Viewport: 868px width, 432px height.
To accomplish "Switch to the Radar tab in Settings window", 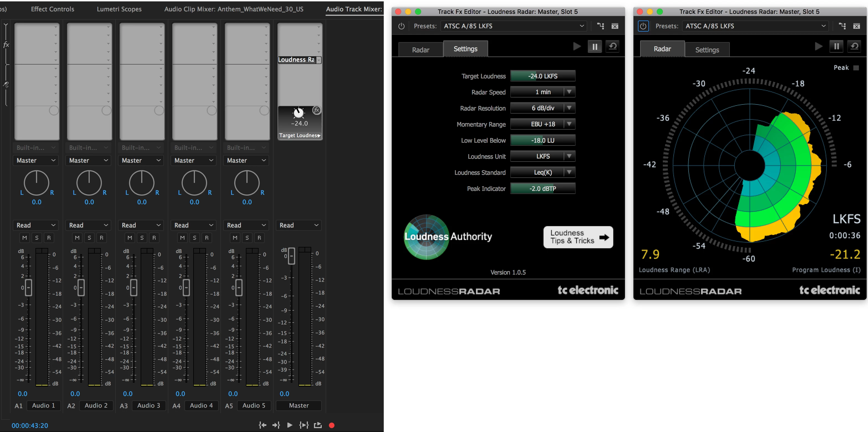I will point(421,50).
